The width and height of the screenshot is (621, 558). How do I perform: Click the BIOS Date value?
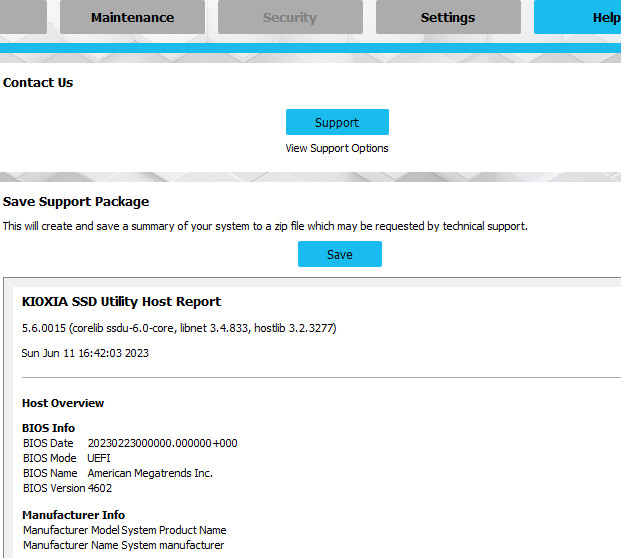coord(162,443)
